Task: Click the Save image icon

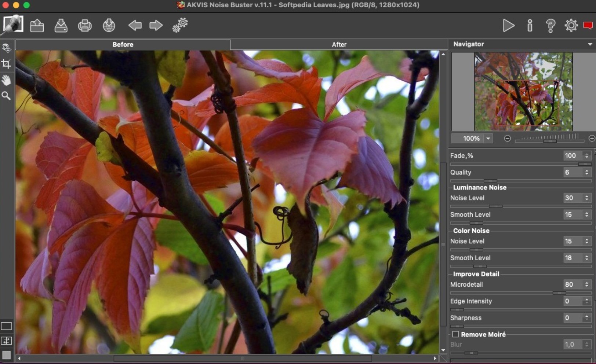Action: [x=61, y=26]
